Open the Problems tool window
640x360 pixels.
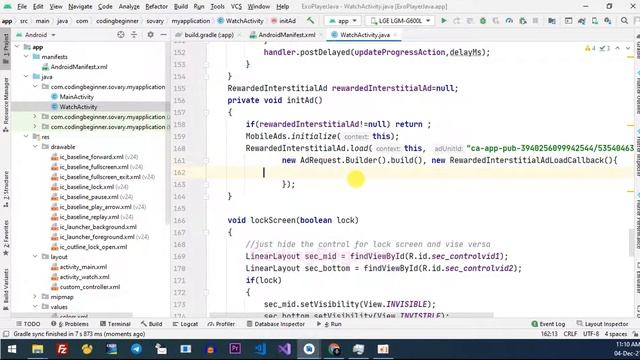click(70, 324)
